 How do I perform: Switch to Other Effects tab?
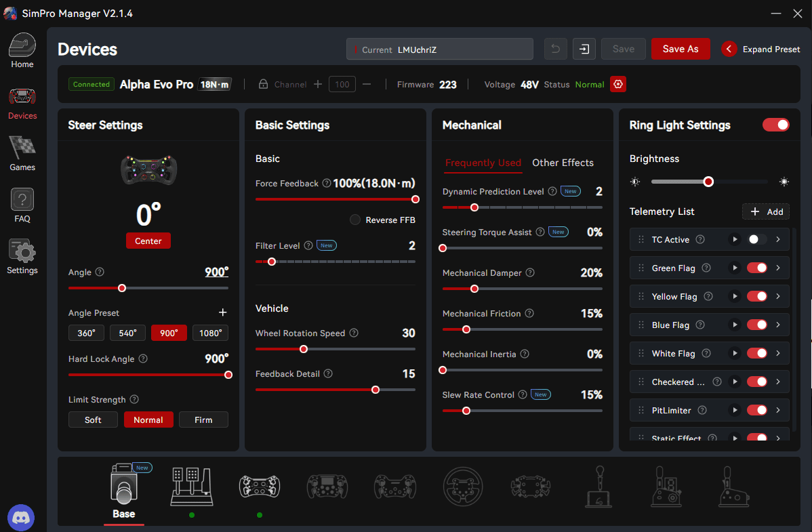click(x=563, y=163)
